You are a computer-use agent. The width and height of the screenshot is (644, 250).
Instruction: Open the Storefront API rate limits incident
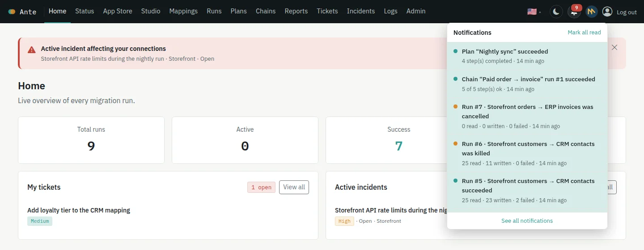tap(391, 210)
